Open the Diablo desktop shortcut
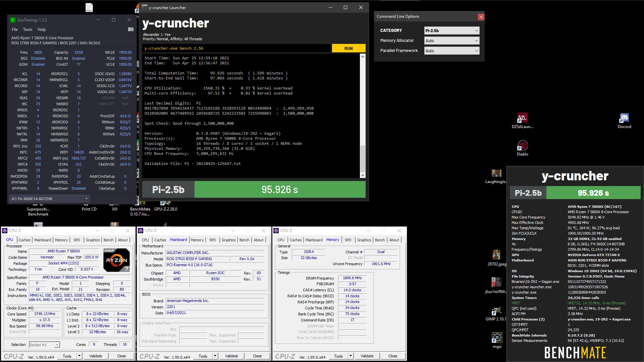The height and width of the screenshot is (362, 644). (x=522, y=148)
